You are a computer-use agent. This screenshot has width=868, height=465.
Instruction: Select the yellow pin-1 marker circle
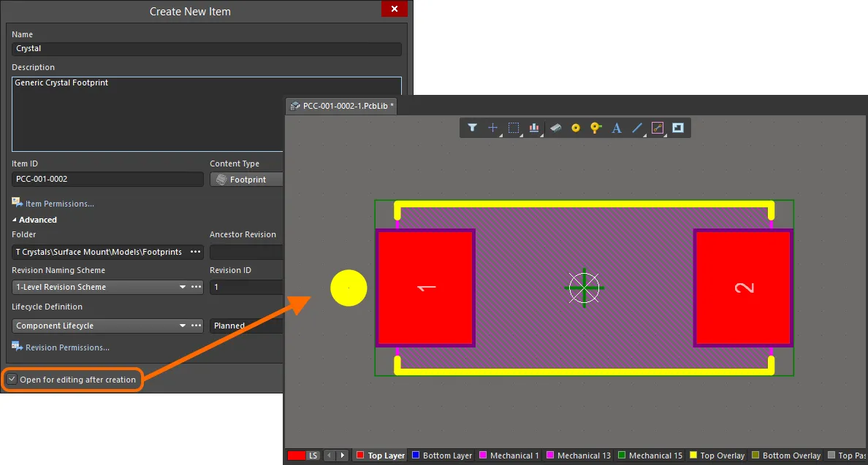(x=349, y=288)
